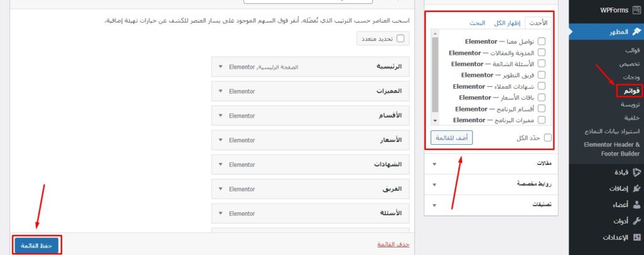Check the مميزات البرنامج page checkbox
The image size is (644, 255).
(541, 120)
